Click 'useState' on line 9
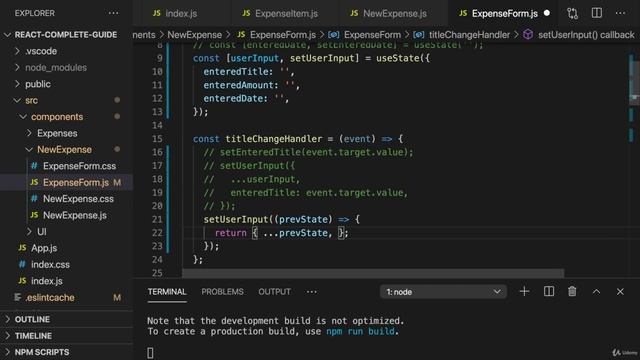 tap(398, 58)
